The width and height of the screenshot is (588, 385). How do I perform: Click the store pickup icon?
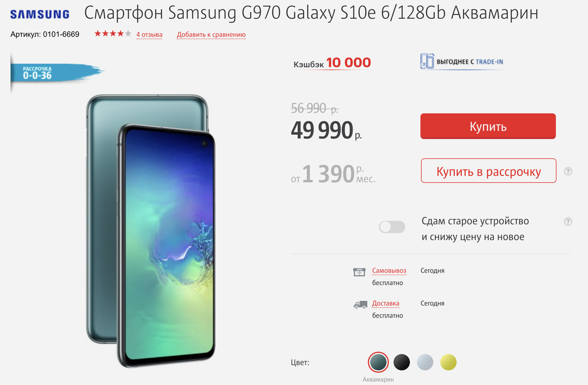(x=359, y=272)
